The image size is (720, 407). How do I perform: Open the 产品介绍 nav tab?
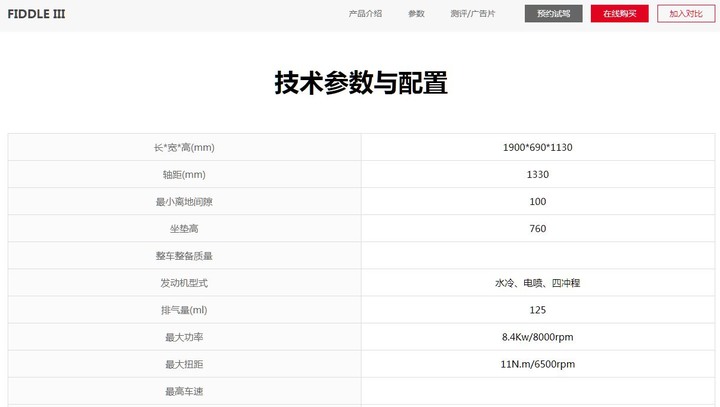pos(365,14)
